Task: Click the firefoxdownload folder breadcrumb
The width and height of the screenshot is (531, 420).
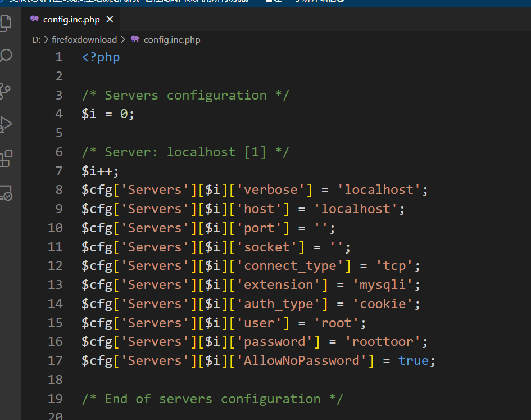Action: pos(84,40)
